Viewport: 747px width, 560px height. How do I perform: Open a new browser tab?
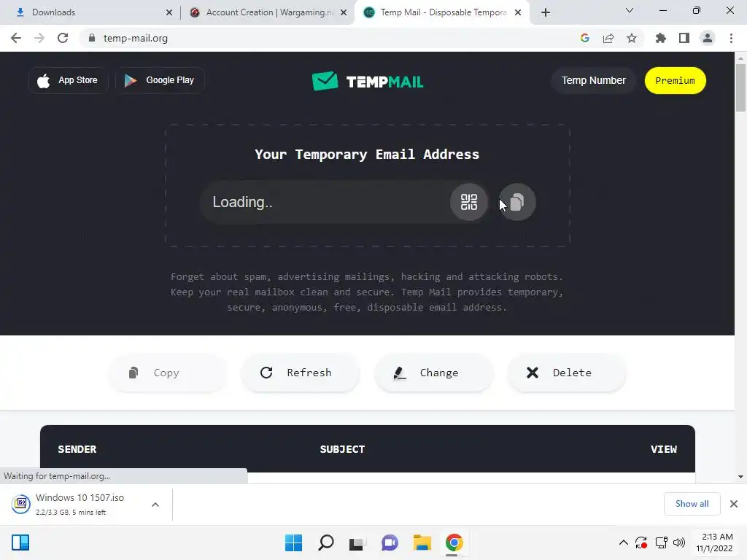[x=546, y=12]
